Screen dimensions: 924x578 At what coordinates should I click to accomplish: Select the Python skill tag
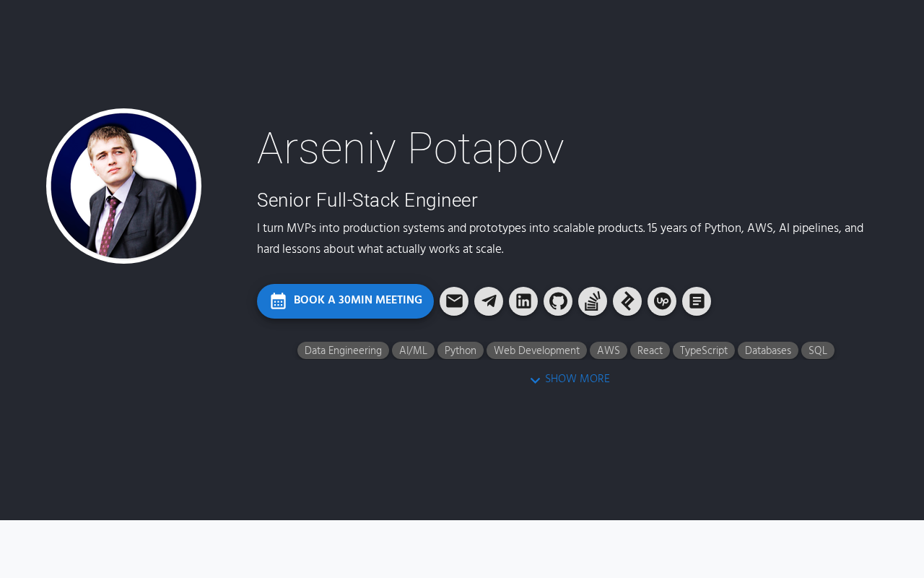pyautogui.click(x=461, y=350)
